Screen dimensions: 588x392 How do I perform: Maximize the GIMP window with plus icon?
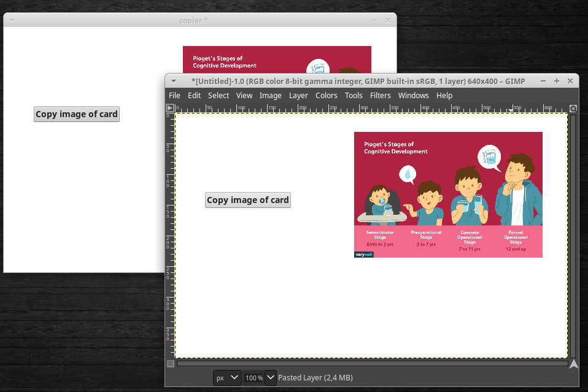557,81
